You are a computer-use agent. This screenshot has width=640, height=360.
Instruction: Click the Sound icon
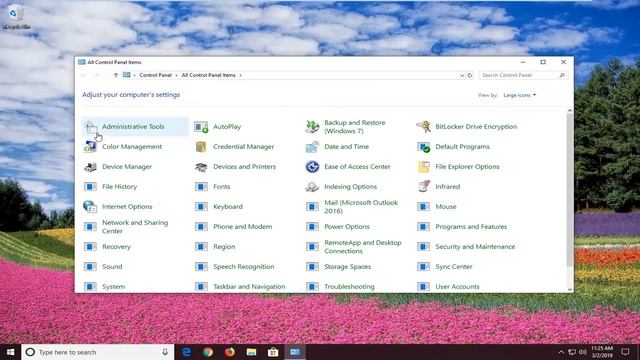(90, 267)
